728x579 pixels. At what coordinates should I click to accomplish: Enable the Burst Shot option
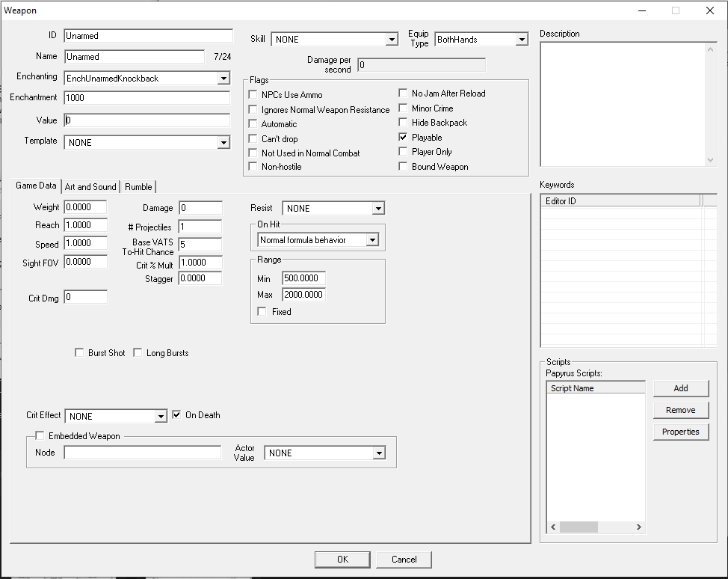point(79,352)
